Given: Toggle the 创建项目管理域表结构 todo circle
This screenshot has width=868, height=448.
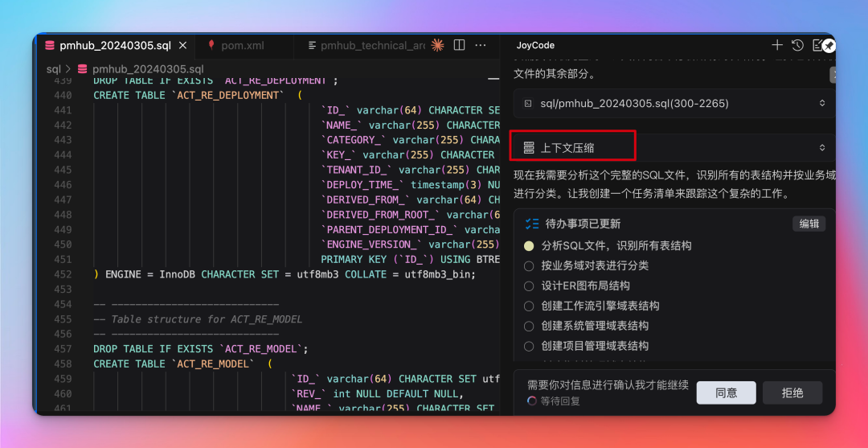Looking at the screenshot, I should pyautogui.click(x=529, y=346).
